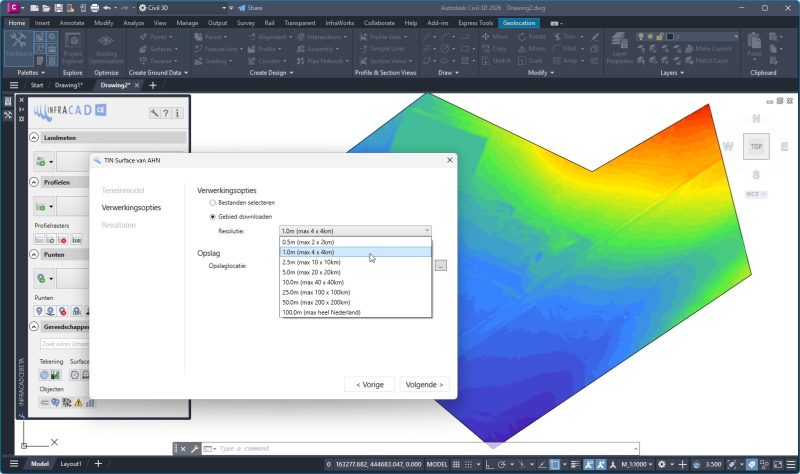Launch Grading Optimization tool
The width and height of the screenshot is (800, 474).
coord(106,48)
